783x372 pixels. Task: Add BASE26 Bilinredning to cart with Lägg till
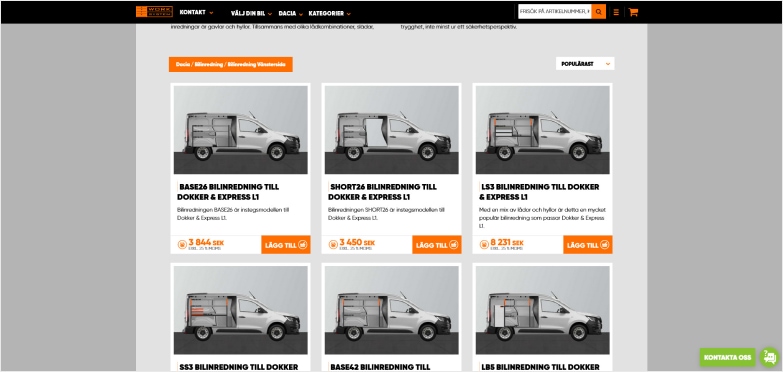coord(286,245)
